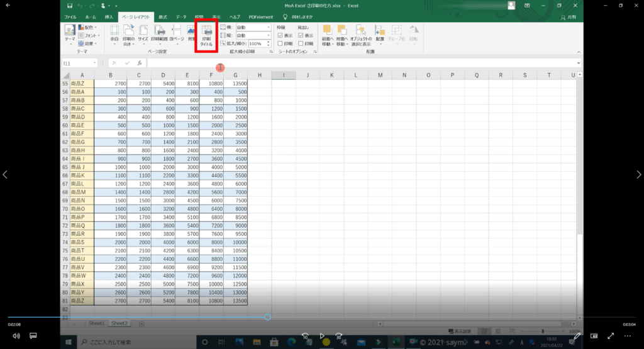Toggle 見出し 表示 (Headings View) checkbox

point(301,36)
